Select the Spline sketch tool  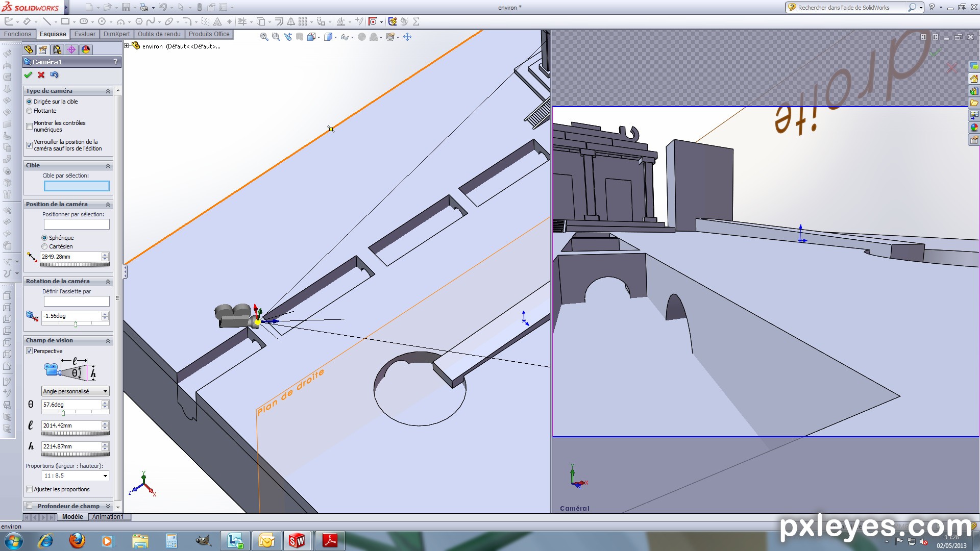[151, 21]
